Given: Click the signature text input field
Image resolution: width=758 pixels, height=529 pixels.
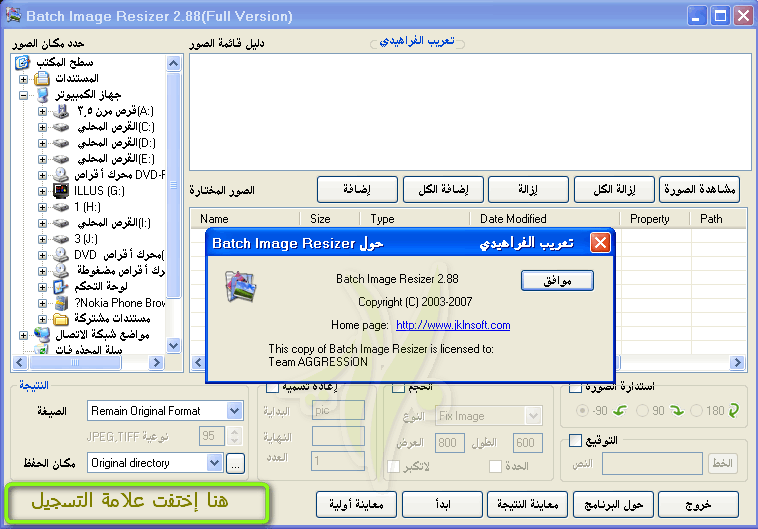Looking at the screenshot, I should coord(652,464).
